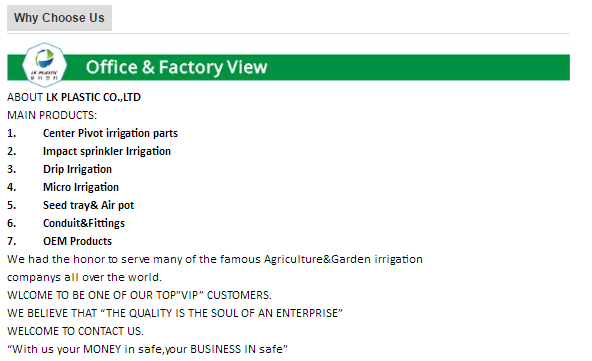The image size is (592, 361).
Task: Click the companys all over the world line
Action: click(84, 278)
